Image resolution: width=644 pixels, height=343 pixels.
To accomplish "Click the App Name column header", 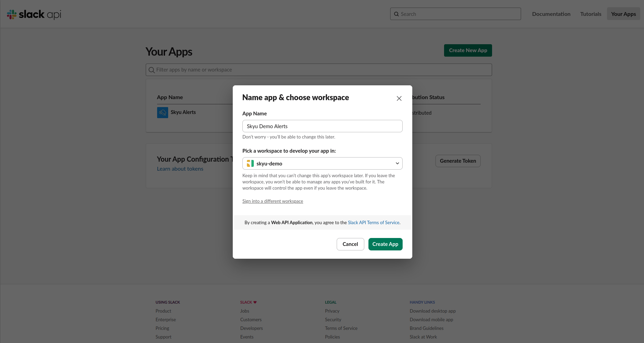I will pyautogui.click(x=170, y=97).
